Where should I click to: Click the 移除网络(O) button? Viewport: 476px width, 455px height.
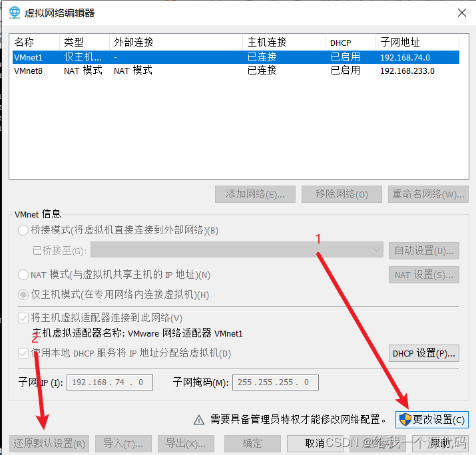click(x=342, y=194)
